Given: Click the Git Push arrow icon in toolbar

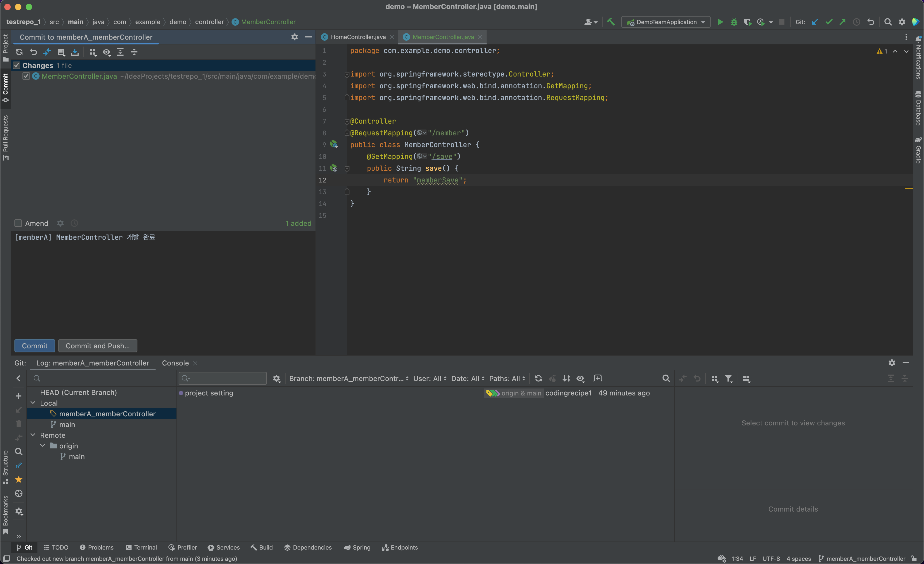Looking at the screenshot, I should click(843, 22).
